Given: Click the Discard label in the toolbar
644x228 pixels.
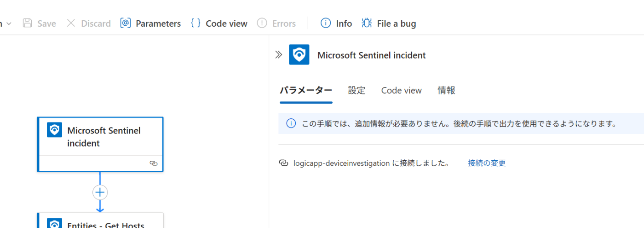Looking at the screenshot, I should click(96, 23).
